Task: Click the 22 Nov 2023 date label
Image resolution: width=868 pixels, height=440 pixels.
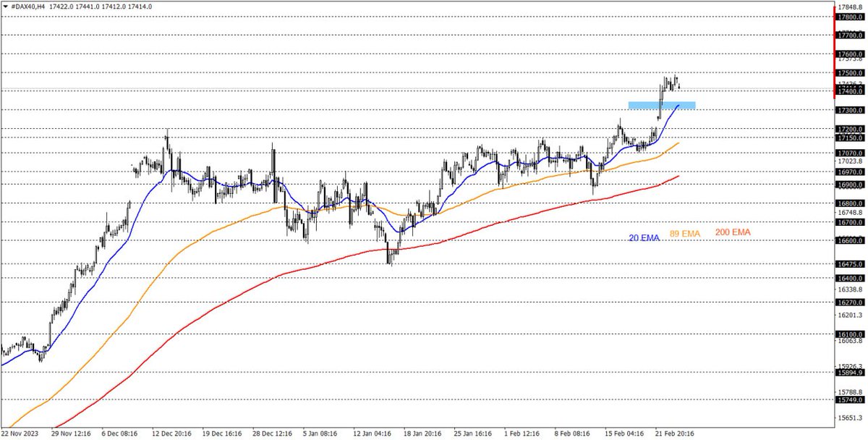Action: pyautogui.click(x=20, y=433)
